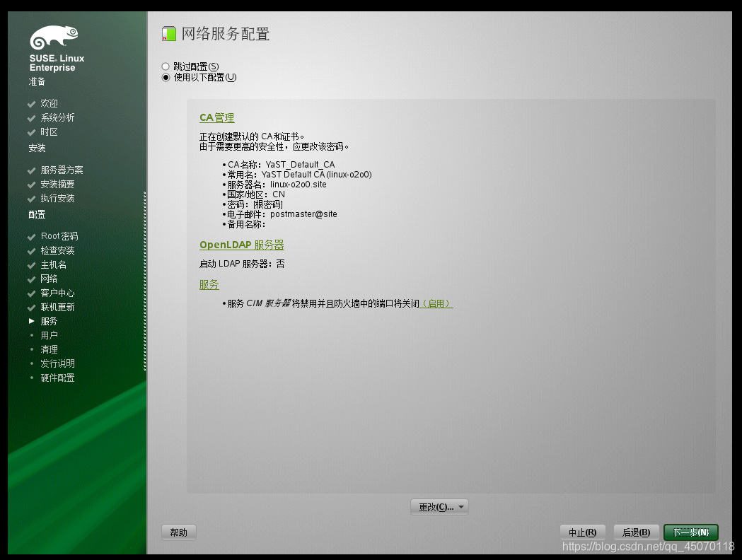Click the 用户 step in sidebar
This screenshot has width=742, height=560.
(x=50, y=336)
